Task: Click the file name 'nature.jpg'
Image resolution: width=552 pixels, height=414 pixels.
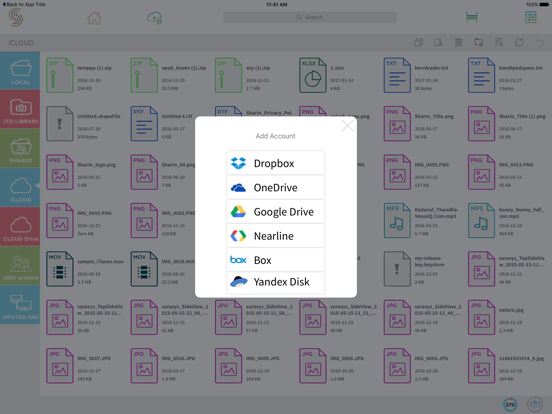Action: pyautogui.click(x=511, y=310)
